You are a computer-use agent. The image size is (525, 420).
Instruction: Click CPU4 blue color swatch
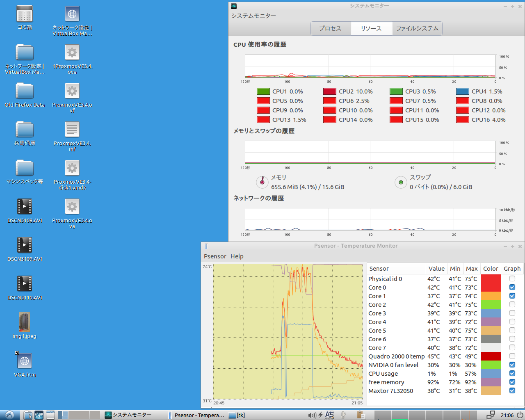click(462, 91)
